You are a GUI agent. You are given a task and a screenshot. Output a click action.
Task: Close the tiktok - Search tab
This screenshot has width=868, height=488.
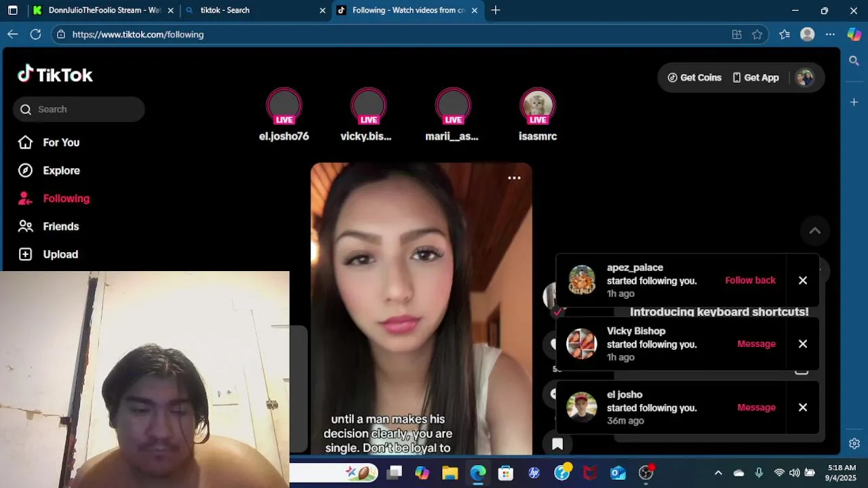click(x=323, y=10)
